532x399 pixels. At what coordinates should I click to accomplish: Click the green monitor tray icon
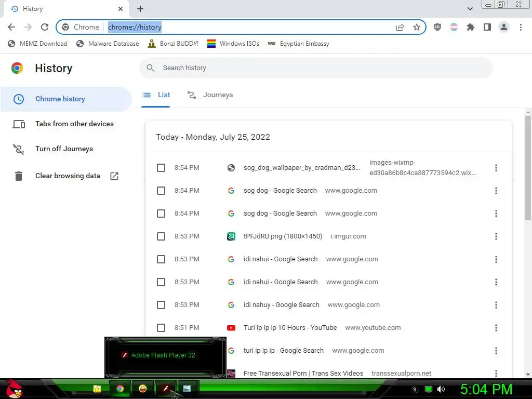pos(429,389)
